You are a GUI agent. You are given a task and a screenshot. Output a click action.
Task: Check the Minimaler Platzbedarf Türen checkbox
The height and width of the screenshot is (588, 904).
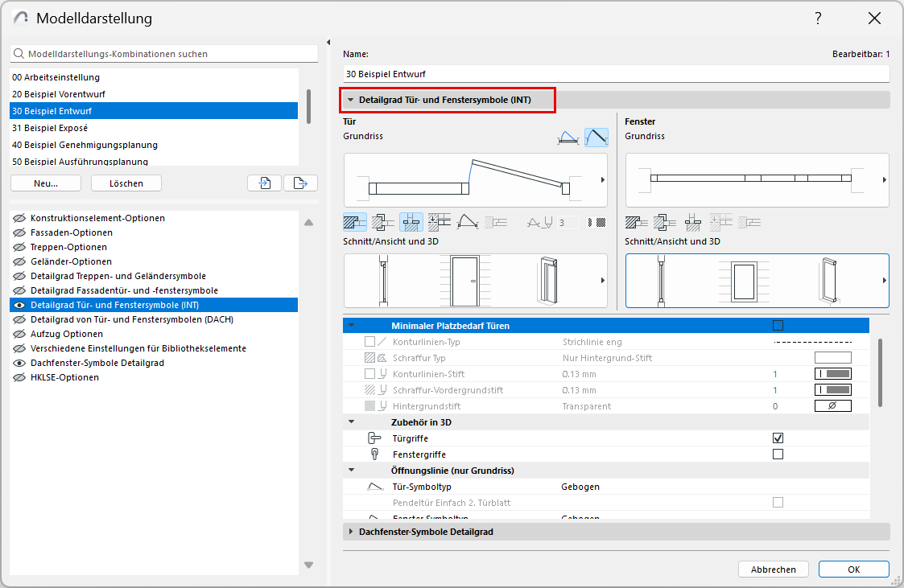click(x=778, y=326)
